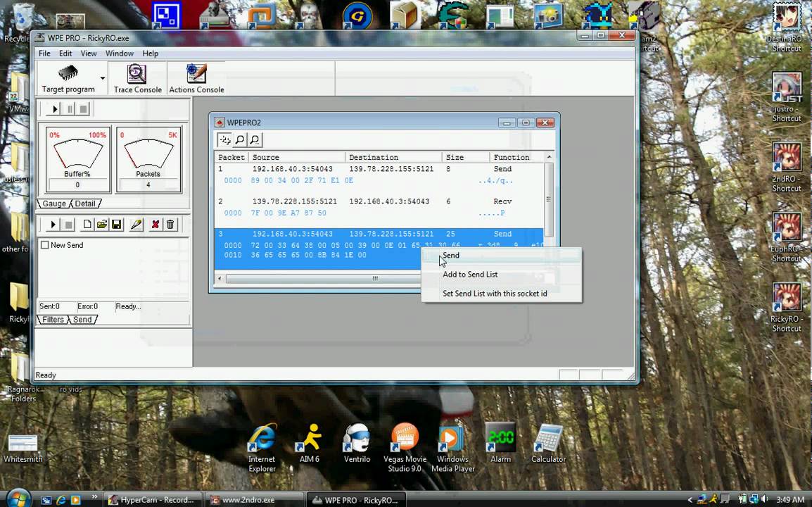Image resolution: width=812 pixels, height=507 pixels.
Task: Stop logging with the upper stop button
Action: [x=83, y=109]
